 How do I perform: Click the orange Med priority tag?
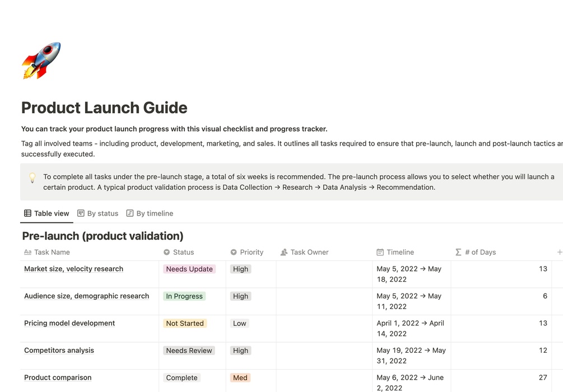[240, 378]
